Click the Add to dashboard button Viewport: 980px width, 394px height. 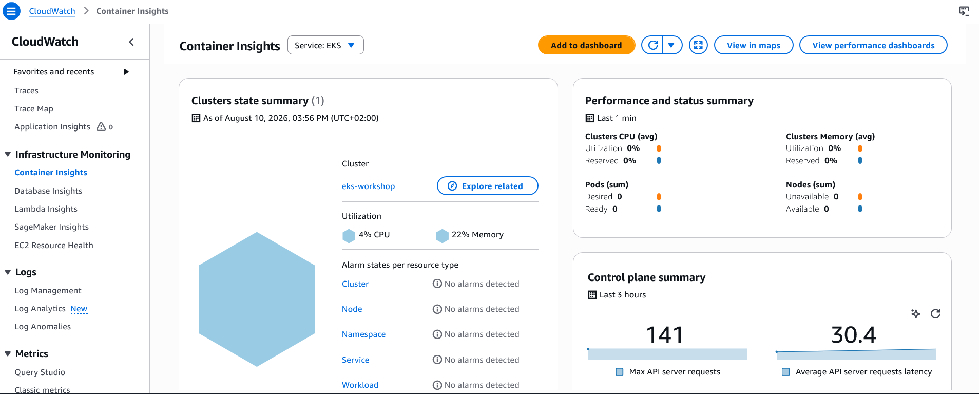(x=586, y=45)
